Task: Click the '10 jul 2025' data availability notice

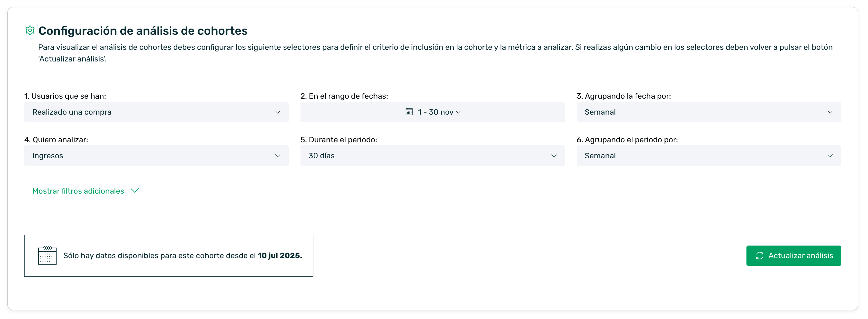Action: (x=169, y=256)
